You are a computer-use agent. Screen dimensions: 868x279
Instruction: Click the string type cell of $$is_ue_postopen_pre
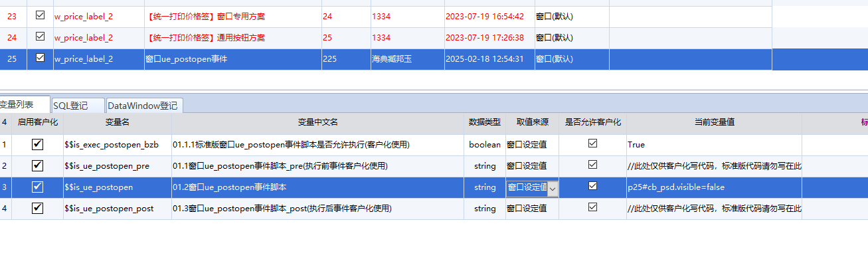[x=485, y=166]
